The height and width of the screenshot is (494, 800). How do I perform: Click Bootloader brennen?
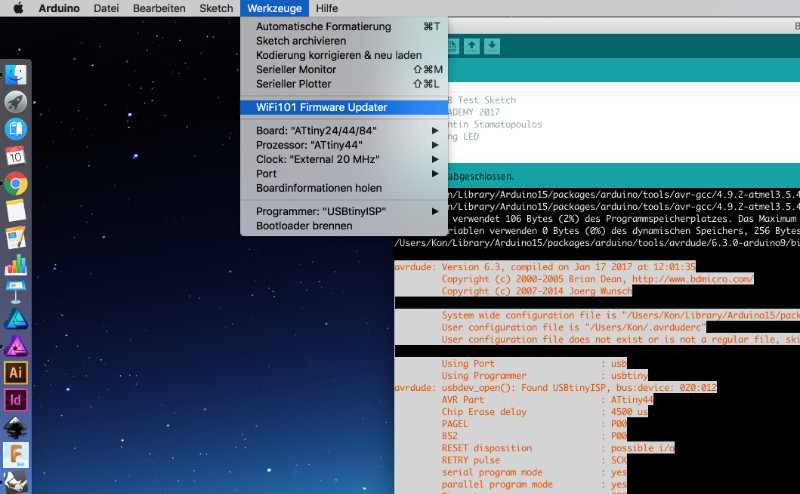pyautogui.click(x=344, y=226)
